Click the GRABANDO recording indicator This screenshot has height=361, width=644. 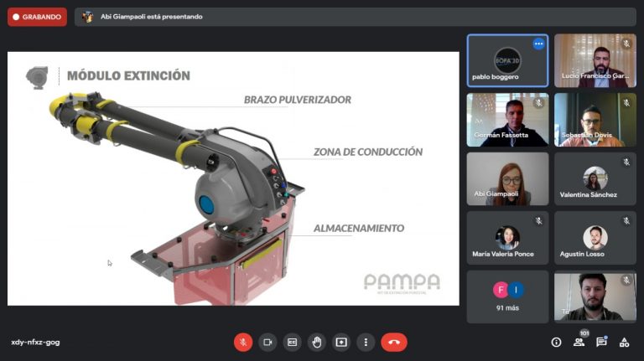(x=37, y=17)
